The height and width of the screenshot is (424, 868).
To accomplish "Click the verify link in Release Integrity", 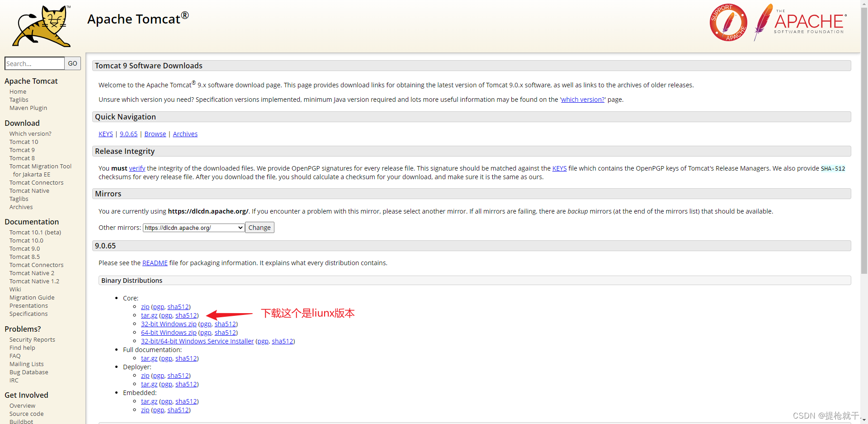I will click(x=137, y=168).
